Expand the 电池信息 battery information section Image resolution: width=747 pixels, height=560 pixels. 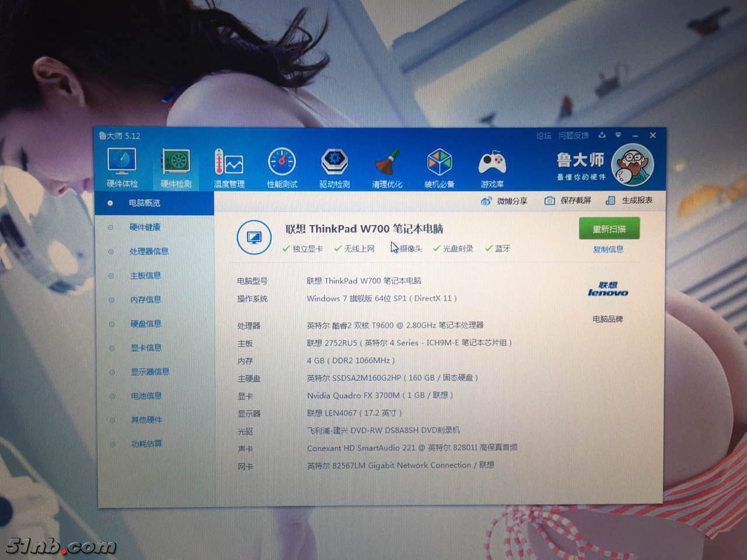click(x=146, y=395)
